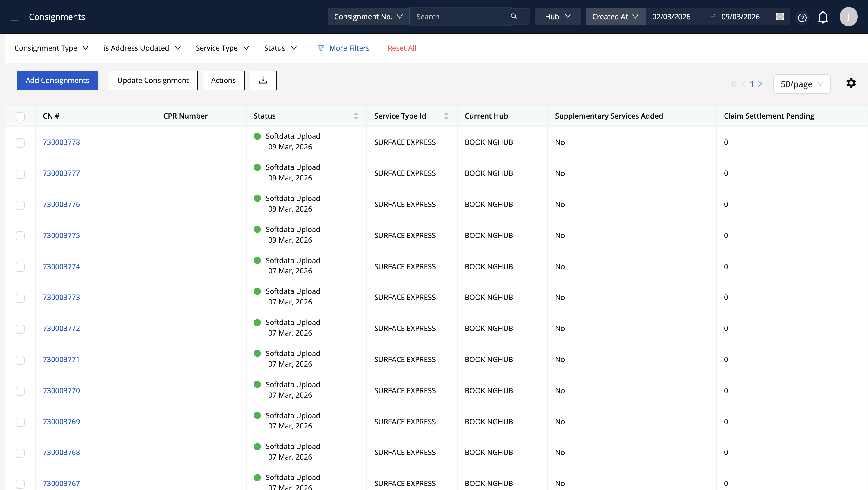
Task: Open More Filters panel
Action: [343, 48]
